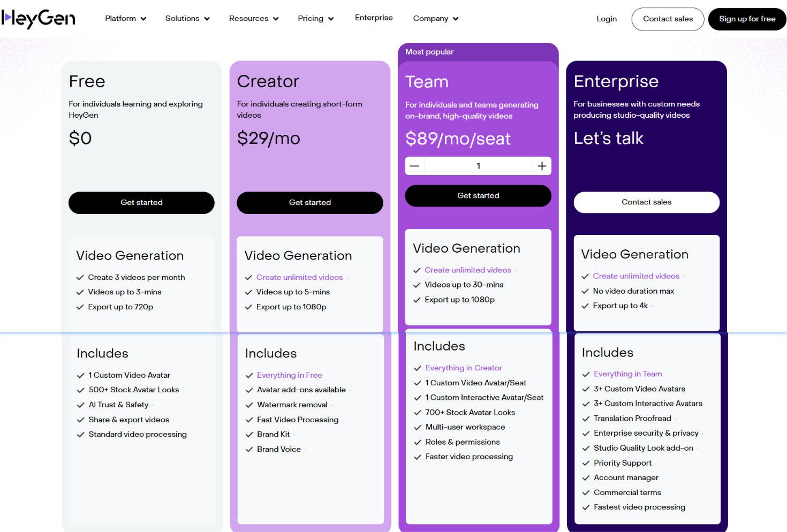Image resolution: width=787 pixels, height=532 pixels.
Task: Click Create unlimited videos in Team plan
Action: point(468,270)
